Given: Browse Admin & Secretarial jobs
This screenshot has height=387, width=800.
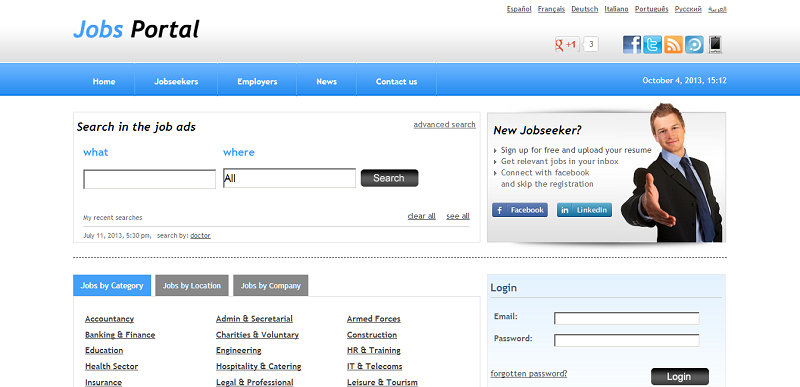Looking at the screenshot, I should pos(254,319).
